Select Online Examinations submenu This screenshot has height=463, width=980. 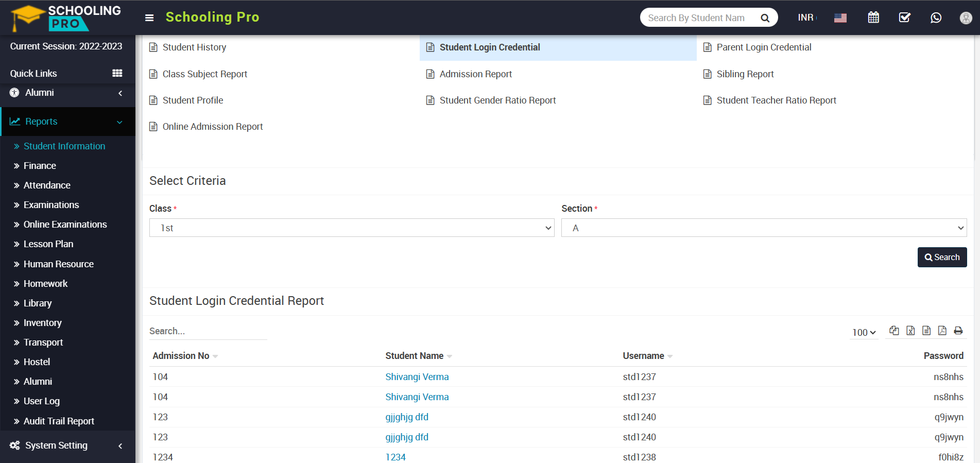click(x=65, y=225)
